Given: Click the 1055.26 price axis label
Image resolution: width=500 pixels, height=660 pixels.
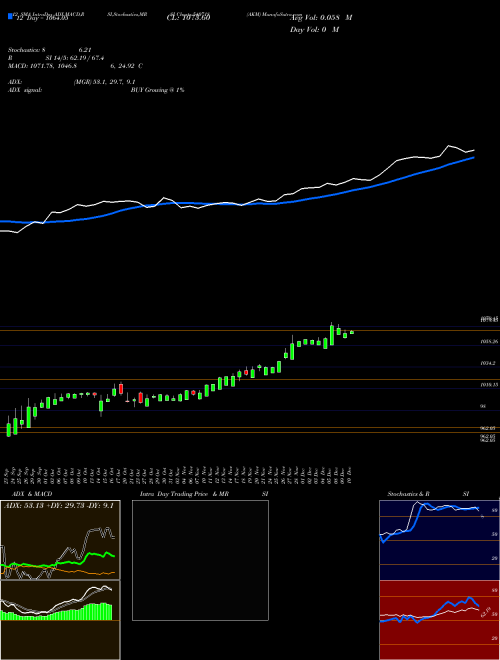Looking at the screenshot, I should (489, 342).
